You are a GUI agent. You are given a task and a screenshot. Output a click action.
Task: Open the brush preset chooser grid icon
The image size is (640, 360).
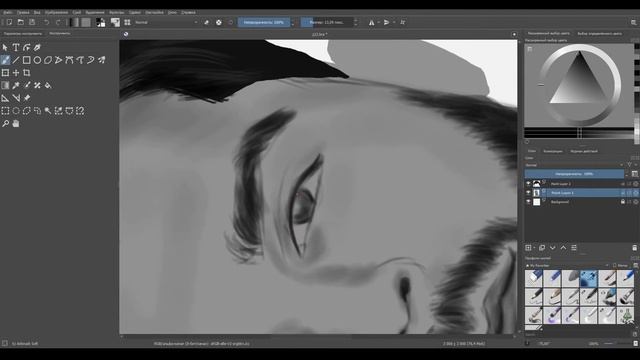coord(127,22)
